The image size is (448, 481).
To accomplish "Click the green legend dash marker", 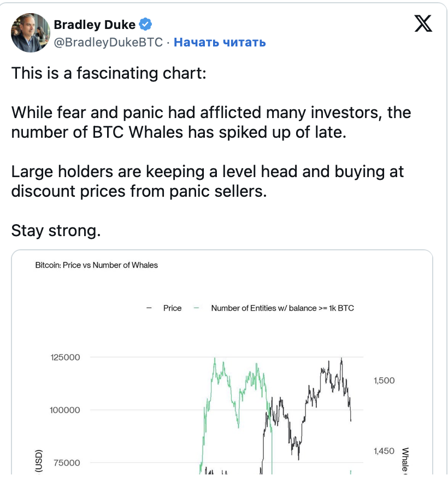I will coord(197,308).
